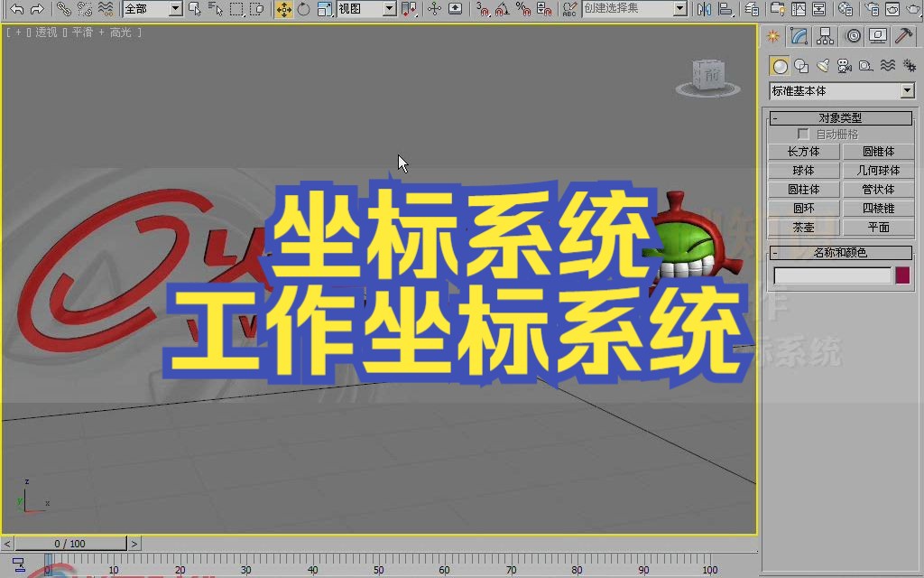Collapse the 对象类型 rollout
Screen dimensions: 924x578
773,117
